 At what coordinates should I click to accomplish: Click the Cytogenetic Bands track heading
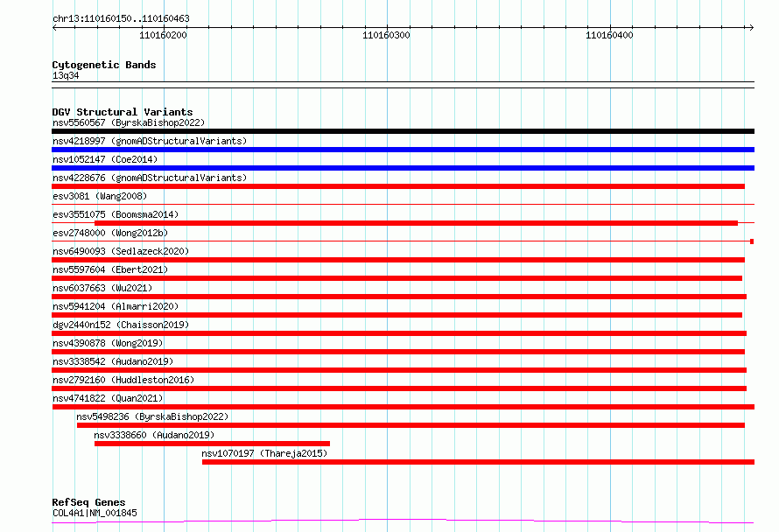[104, 65]
